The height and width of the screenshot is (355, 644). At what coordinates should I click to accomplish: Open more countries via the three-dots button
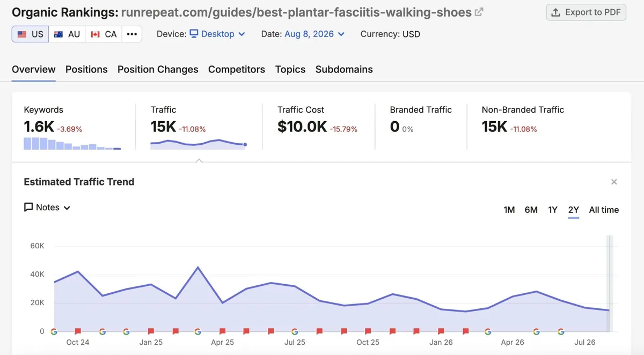[x=132, y=34]
